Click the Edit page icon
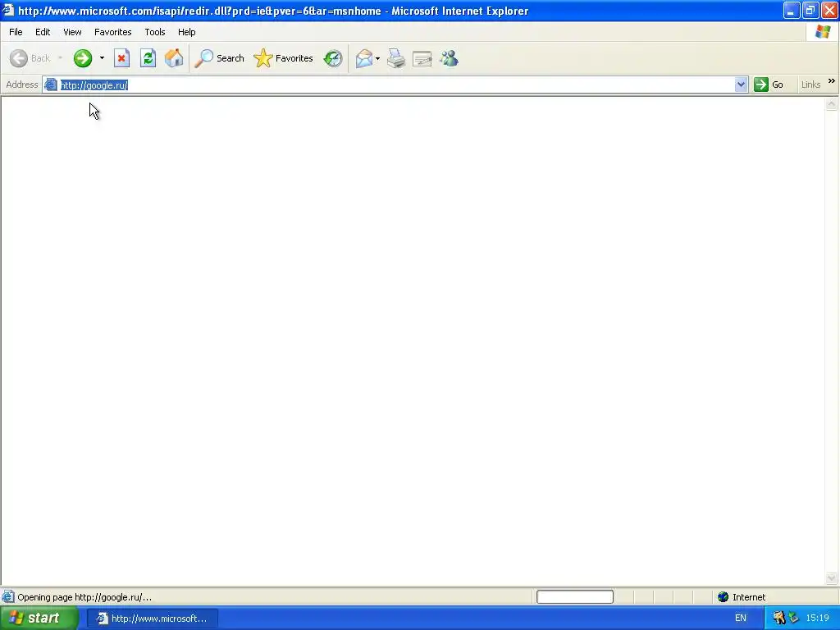The width and height of the screenshot is (840, 630). click(x=422, y=58)
